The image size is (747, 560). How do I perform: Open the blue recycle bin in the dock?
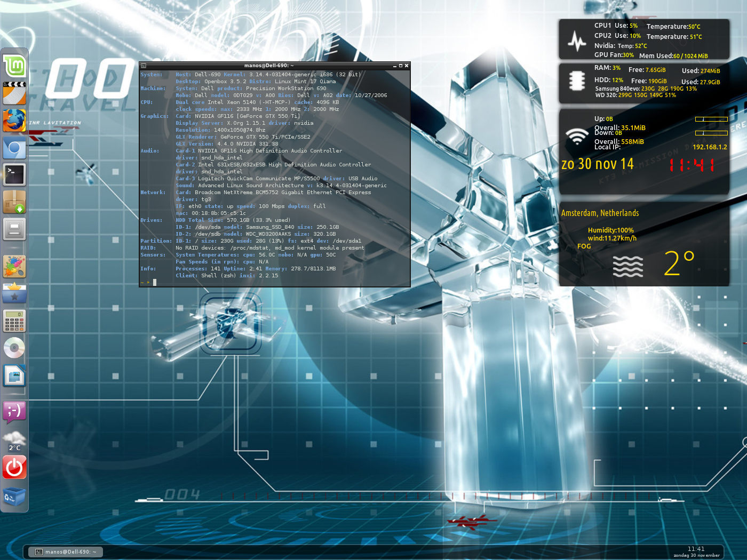click(x=14, y=497)
